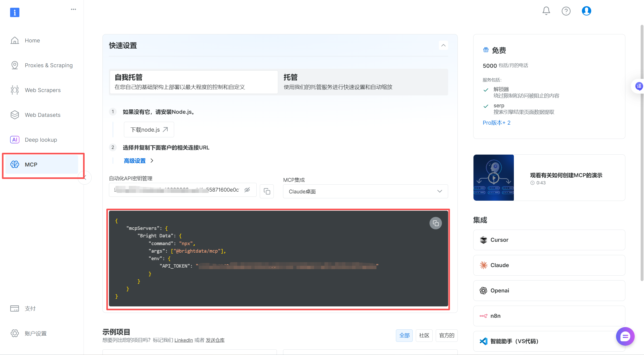Collapse the 快速设置 panel
The height and width of the screenshot is (355, 644).
click(443, 46)
